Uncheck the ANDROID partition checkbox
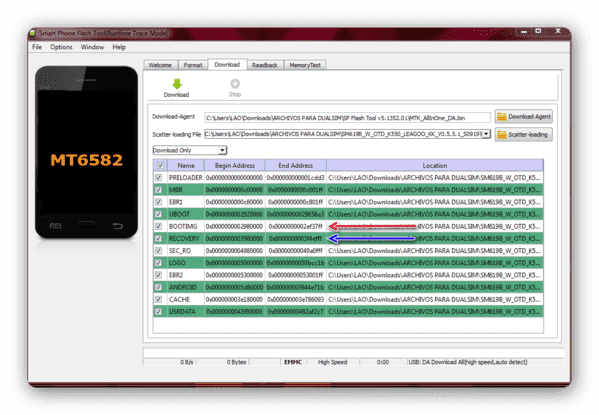This screenshot has width=599, height=415. click(159, 287)
